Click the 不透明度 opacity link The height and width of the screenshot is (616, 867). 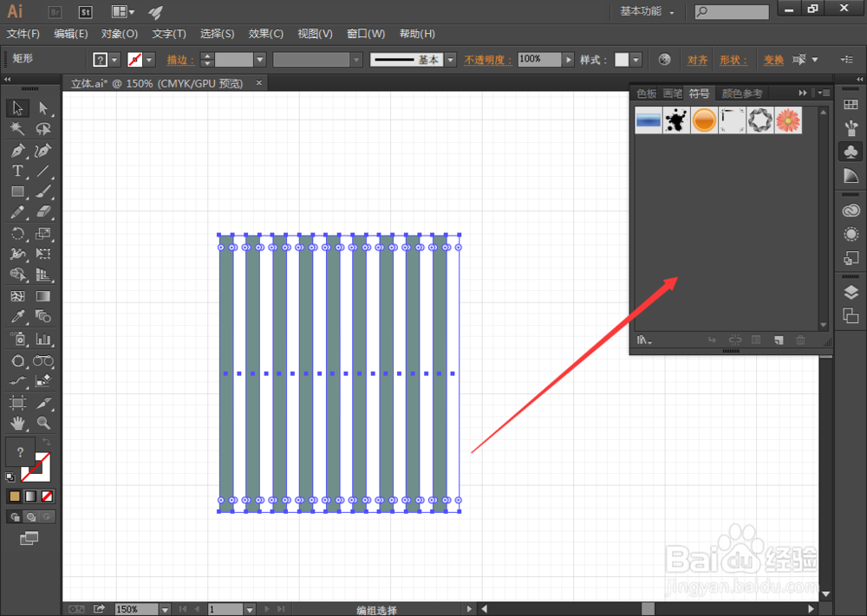click(x=487, y=60)
